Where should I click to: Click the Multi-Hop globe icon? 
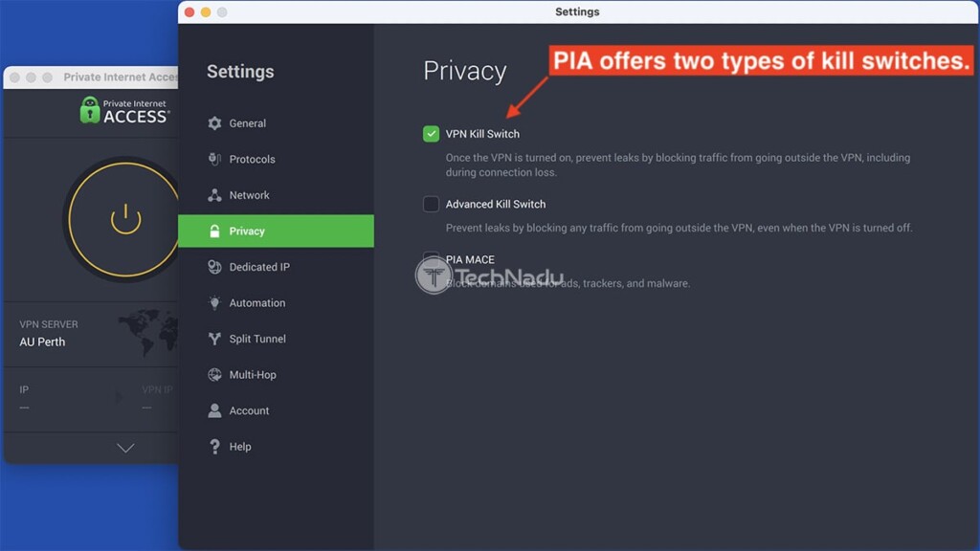click(214, 375)
